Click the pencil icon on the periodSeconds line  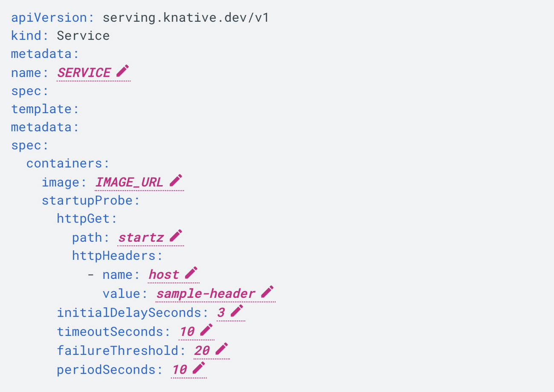tap(198, 368)
